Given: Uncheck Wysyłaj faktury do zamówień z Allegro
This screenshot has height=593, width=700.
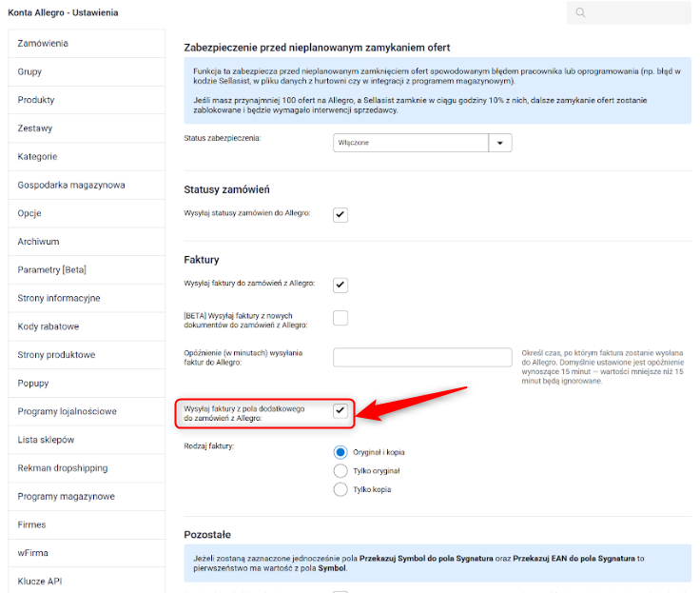Looking at the screenshot, I should tap(340, 285).
